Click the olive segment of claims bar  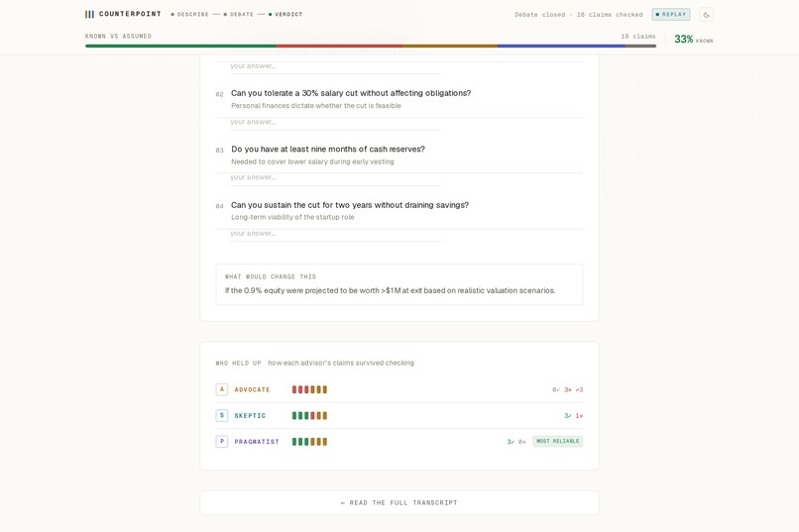point(450,46)
